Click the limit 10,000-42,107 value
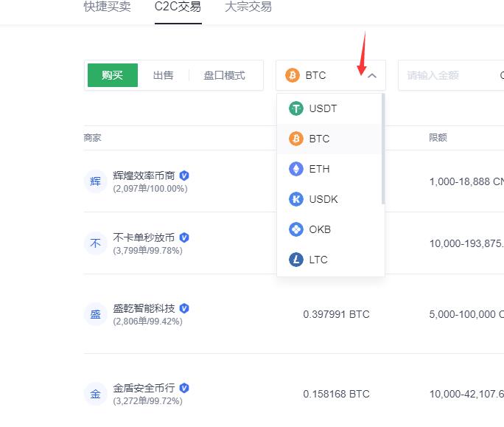 [466, 394]
